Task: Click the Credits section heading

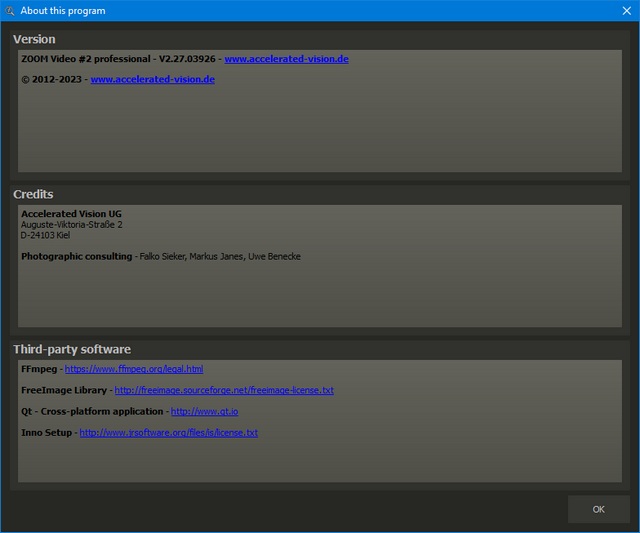Action: pyautogui.click(x=33, y=194)
